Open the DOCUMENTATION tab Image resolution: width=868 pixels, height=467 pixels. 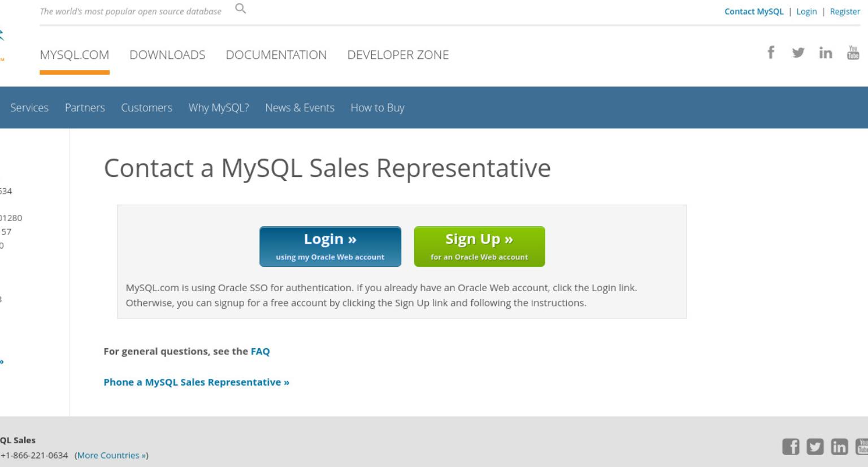[276, 55]
